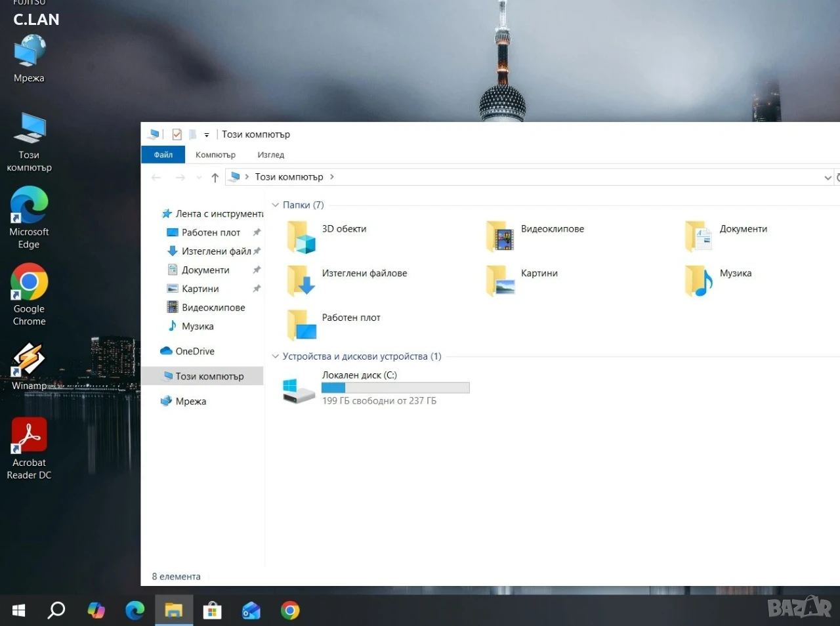Screen dimensions: 840x626
Task: Open the Файл menu tab
Action: click(x=163, y=155)
